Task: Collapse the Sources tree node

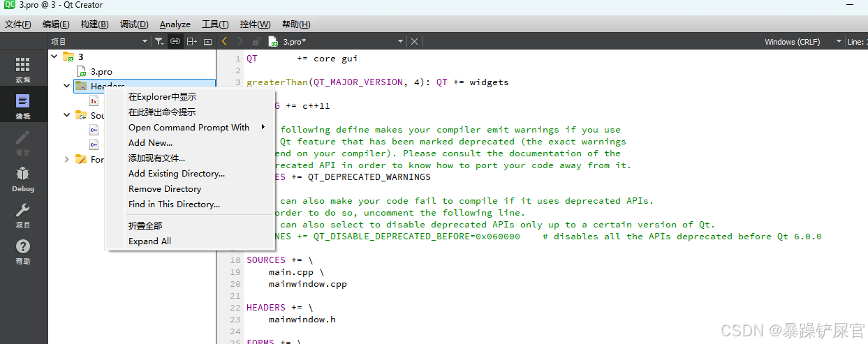Action: pyautogui.click(x=67, y=115)
